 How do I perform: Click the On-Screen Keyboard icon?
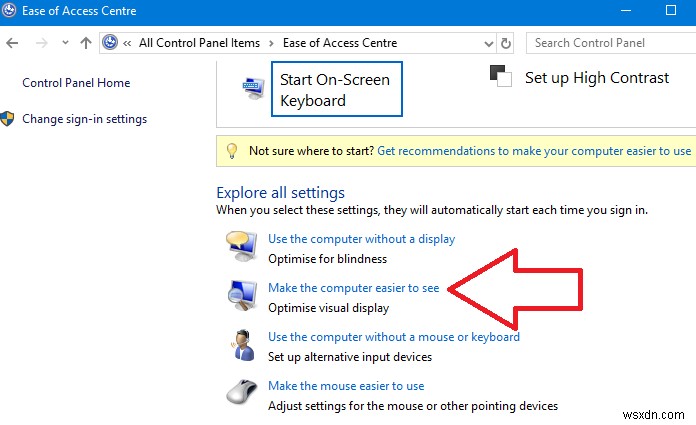pyautogui.click(x=251, y=89)
